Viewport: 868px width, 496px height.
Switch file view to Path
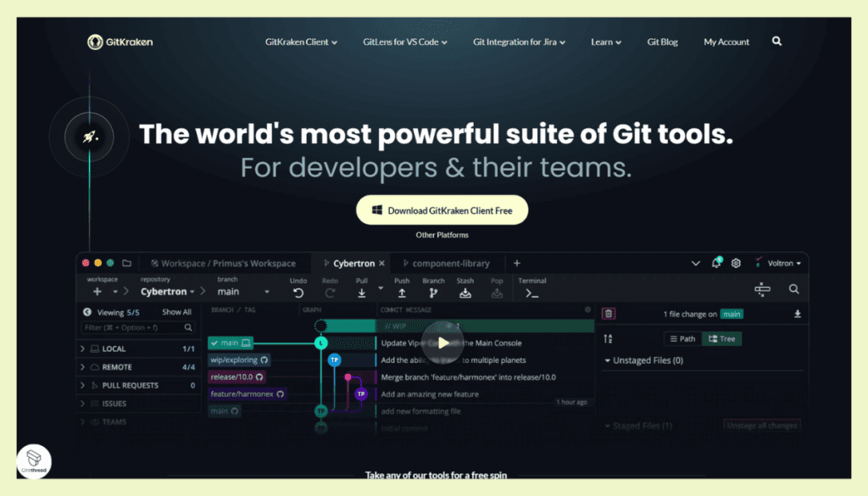(682, 339)
